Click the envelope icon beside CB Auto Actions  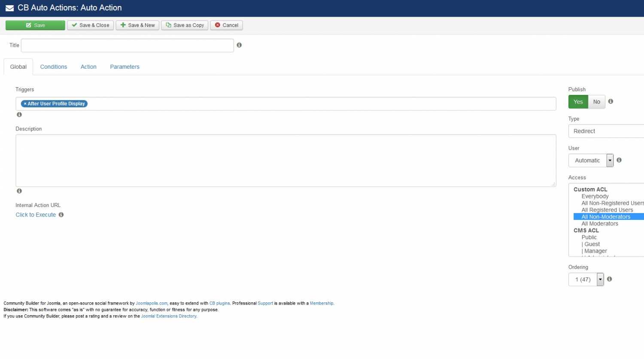[x=9, y=8]
